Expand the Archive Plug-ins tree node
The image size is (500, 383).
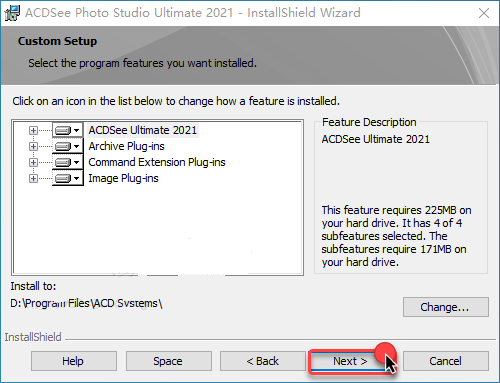point(33,146)
